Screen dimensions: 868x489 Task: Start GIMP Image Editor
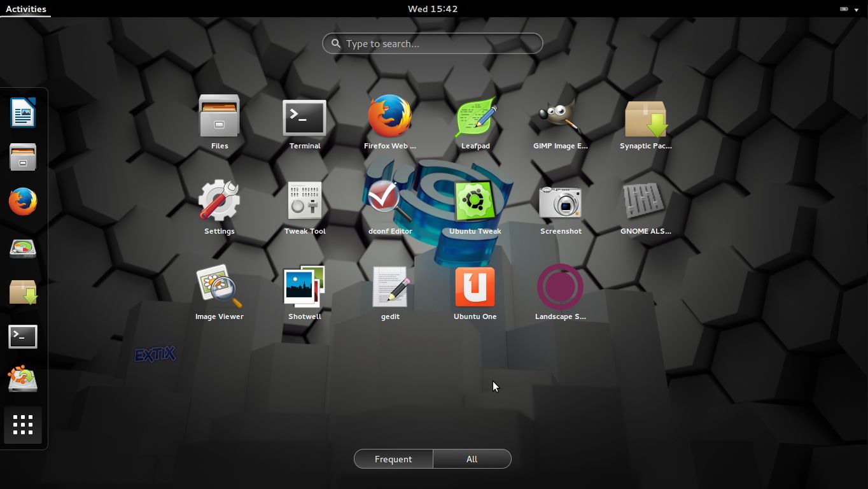[560, 117]
